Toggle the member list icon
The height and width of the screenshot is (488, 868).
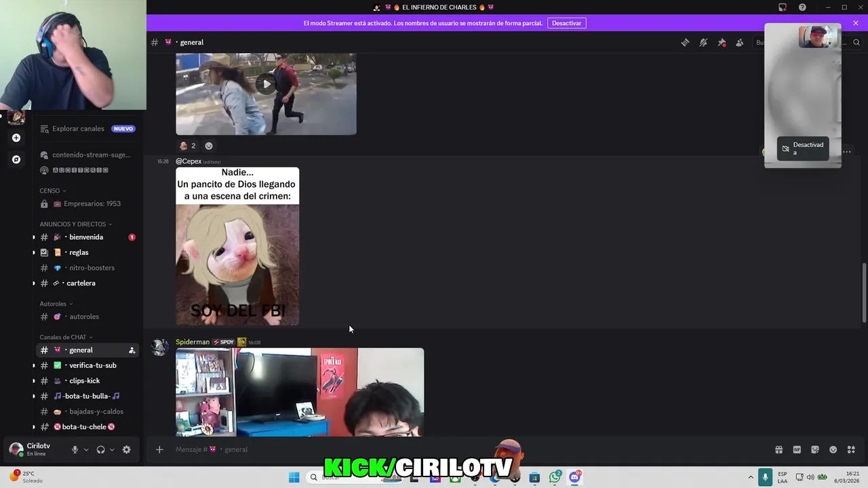pyautogui.click(x=740, y=42)
